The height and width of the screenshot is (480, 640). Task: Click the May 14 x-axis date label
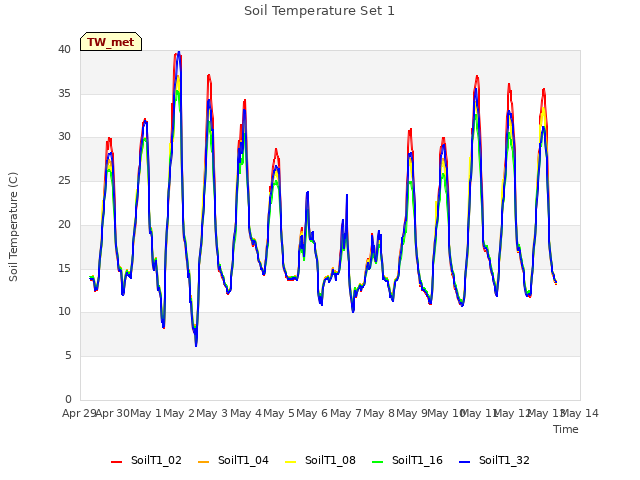pos(580,413)
